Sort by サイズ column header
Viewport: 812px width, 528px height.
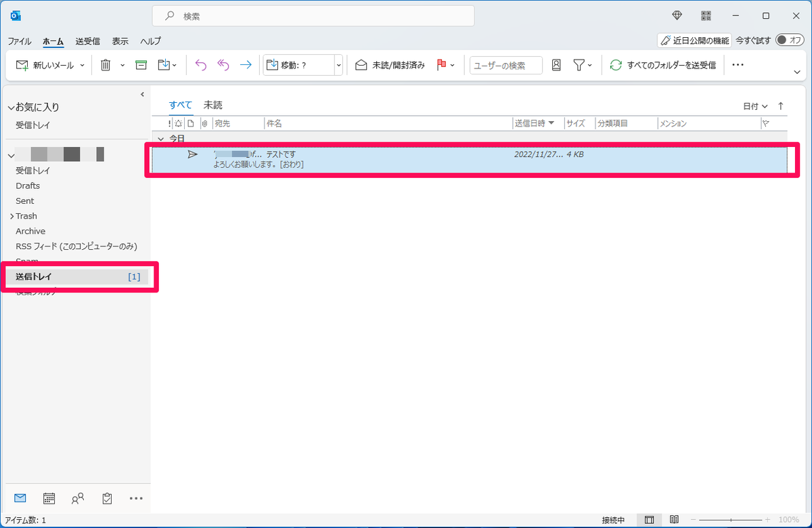coord(579,123)
